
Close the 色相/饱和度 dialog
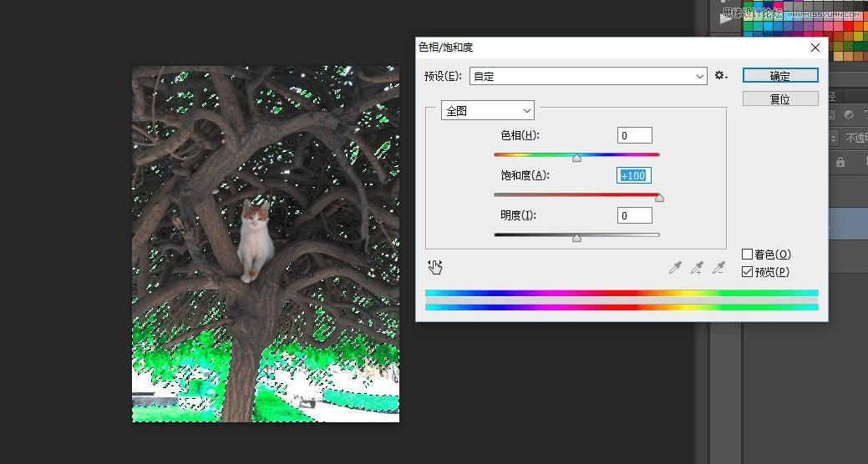815,48
